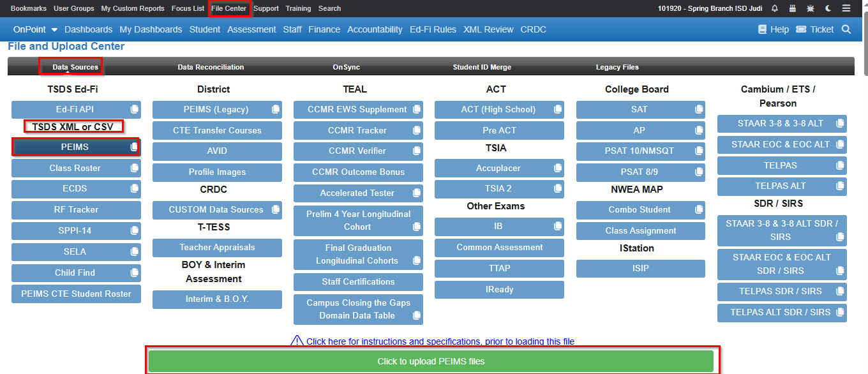Screen dimensions: 868x374
Task: Select the Class Roster data source
Action: 76,168
